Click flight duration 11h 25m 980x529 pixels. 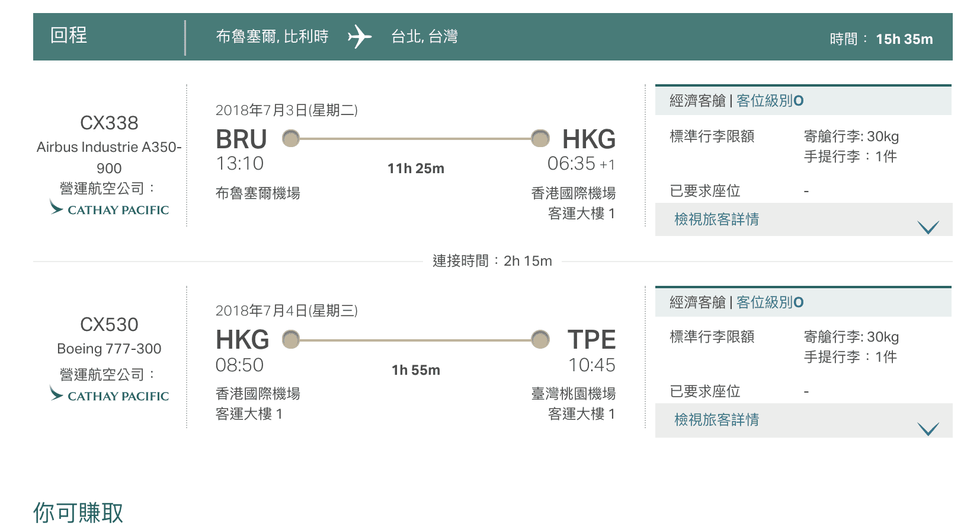tap(416, 168)
